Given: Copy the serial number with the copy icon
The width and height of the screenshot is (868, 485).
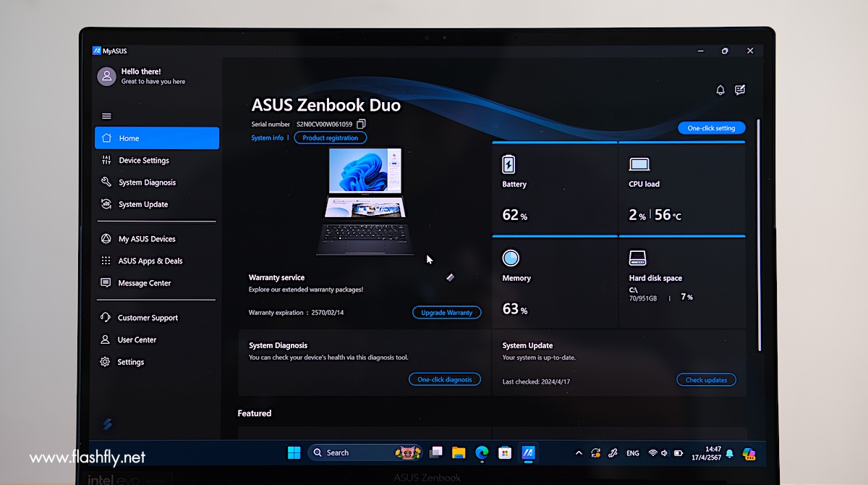Looking at the screenshot, I should [362, 125].
